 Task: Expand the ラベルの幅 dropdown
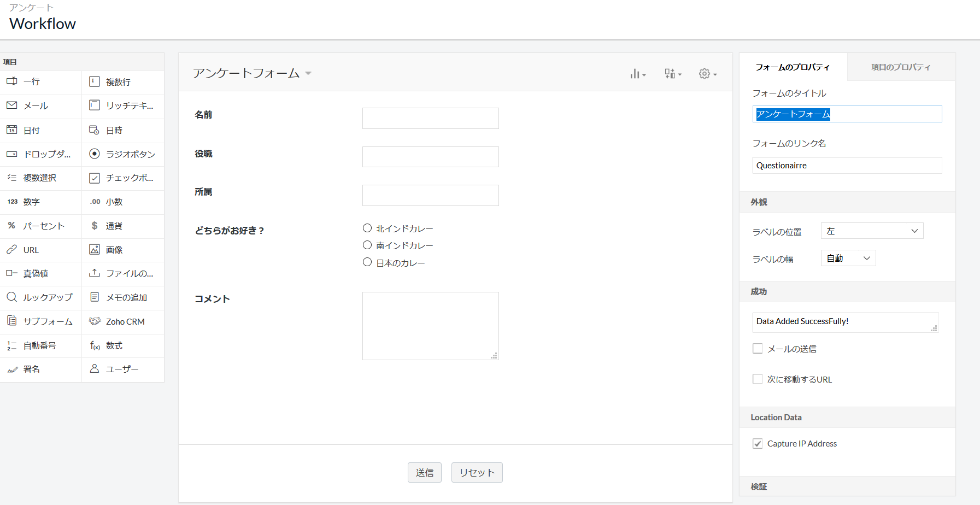(x=848, y=259)
